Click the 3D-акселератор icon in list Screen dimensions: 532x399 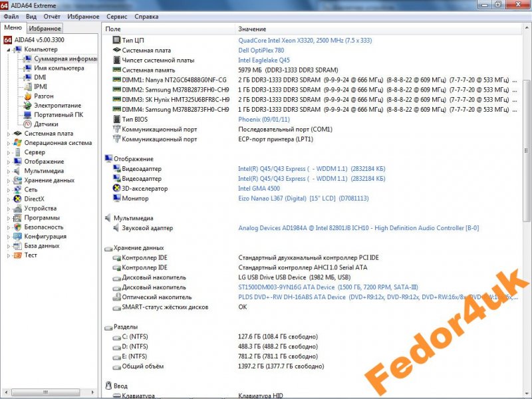pos(117,189)
